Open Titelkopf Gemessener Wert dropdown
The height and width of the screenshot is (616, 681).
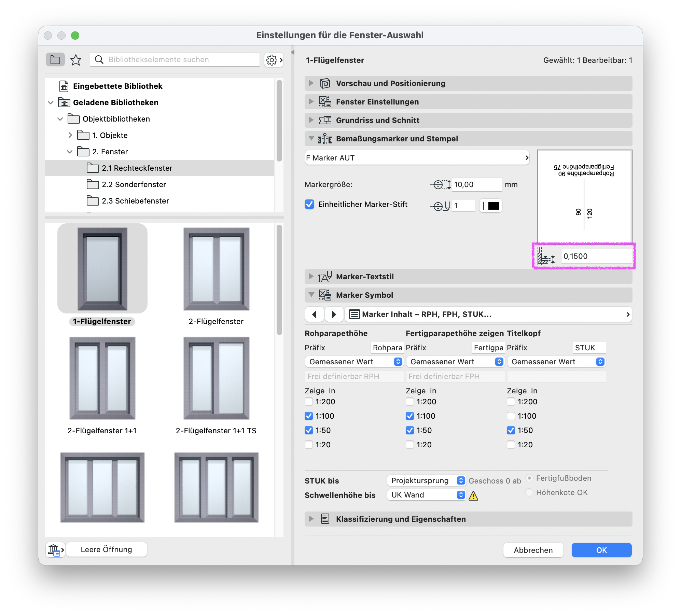[x=556, y=362]
